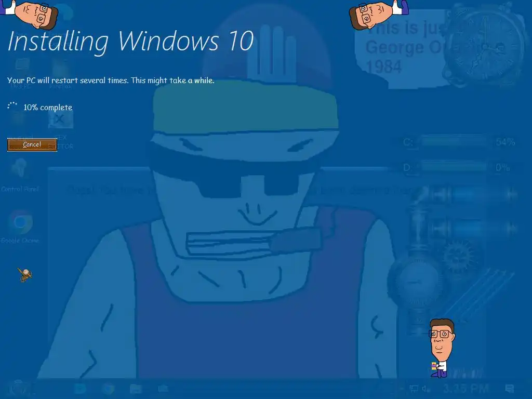Click the dimmed analog clock gadget
The image size is (532, 399).
[x=485, y=46]
